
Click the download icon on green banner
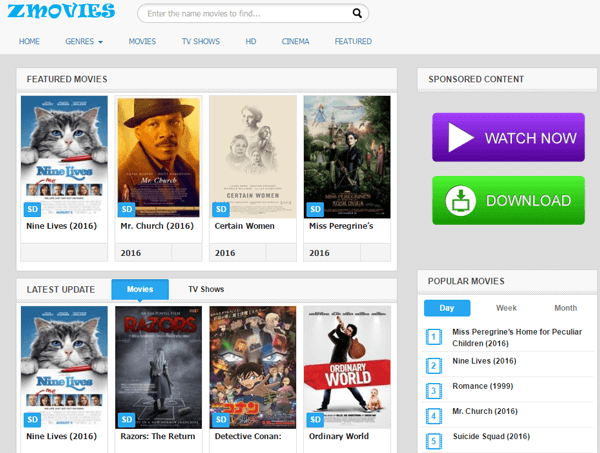pyautogui.click(x=461, y=200)
